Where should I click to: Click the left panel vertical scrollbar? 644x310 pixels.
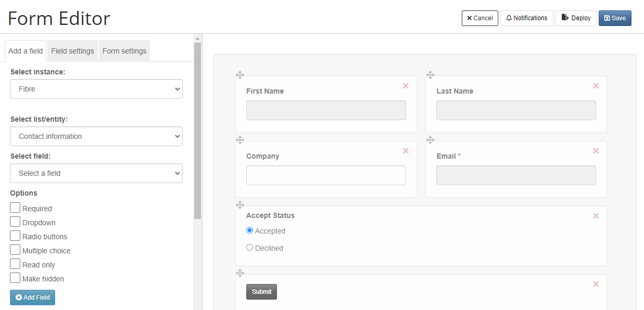[197, 130]
